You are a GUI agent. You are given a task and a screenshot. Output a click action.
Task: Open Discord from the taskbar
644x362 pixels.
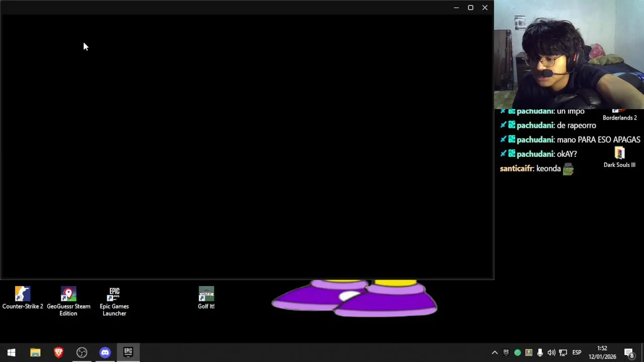pyautogui.click(x=105, y=352)
